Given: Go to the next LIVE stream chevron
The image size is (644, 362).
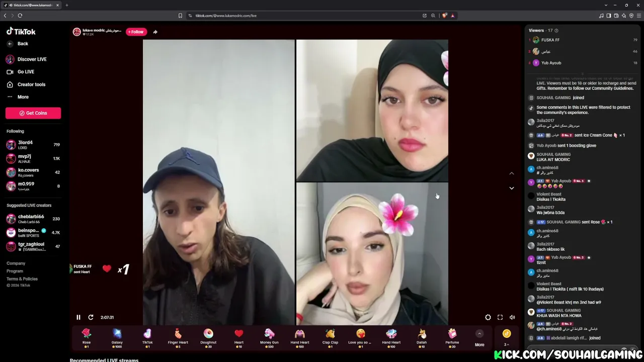Looking at the screenshot, I should click(512, 188).
